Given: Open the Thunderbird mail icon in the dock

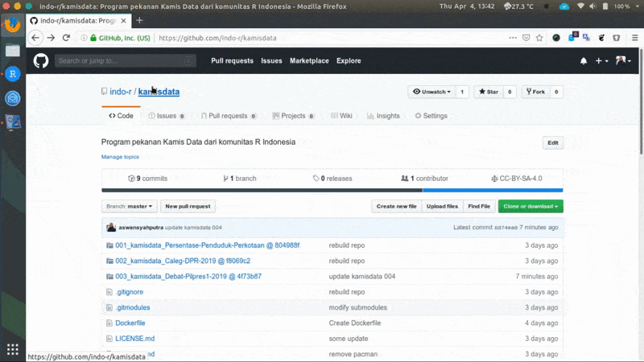Looking at the screenshot, I should (x=13, y=98).
